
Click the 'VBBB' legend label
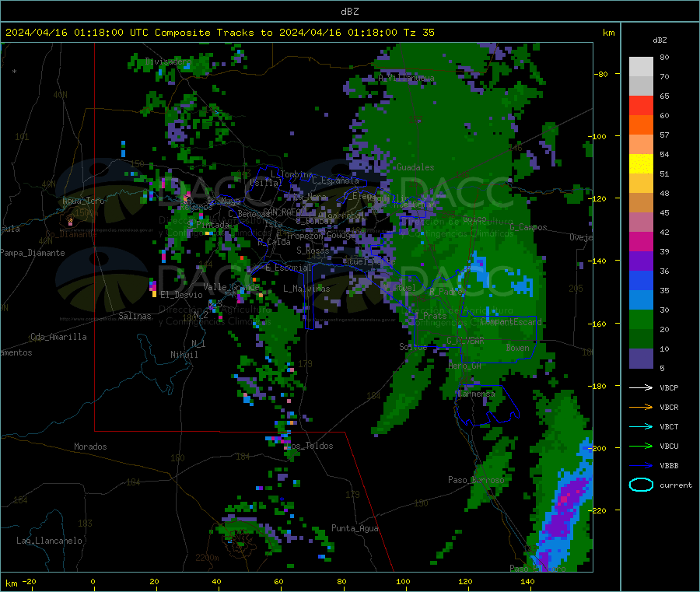(x=669, y=466)
